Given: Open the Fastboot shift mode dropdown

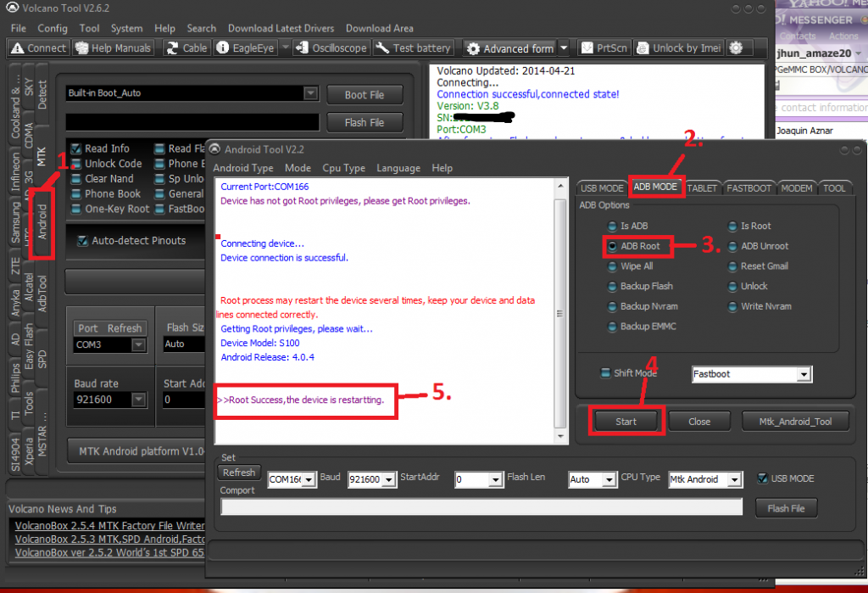Looking at the screenshot, I should coord(804,375).
